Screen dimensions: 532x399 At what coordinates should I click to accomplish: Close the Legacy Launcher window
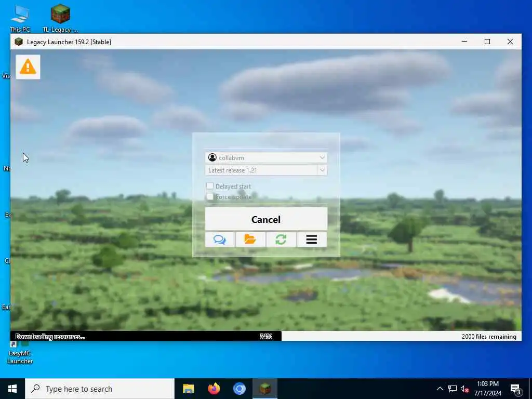click(x=510, y=42)
